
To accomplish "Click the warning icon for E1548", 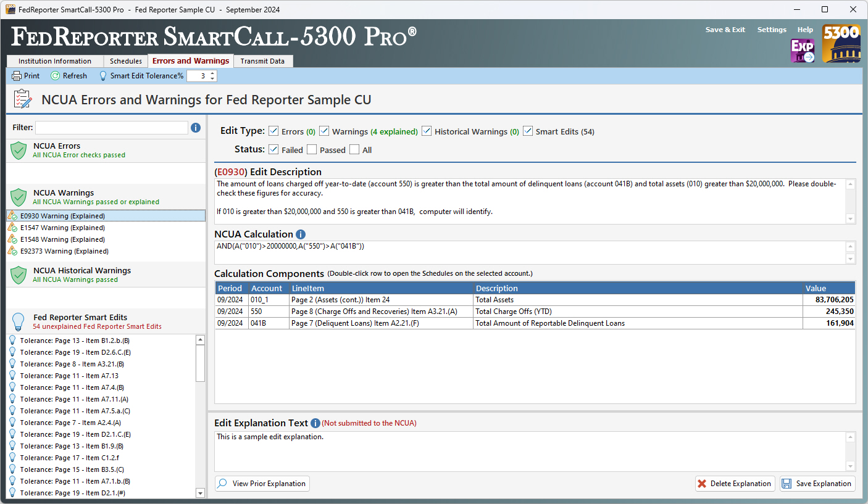I will pos(12,239).
